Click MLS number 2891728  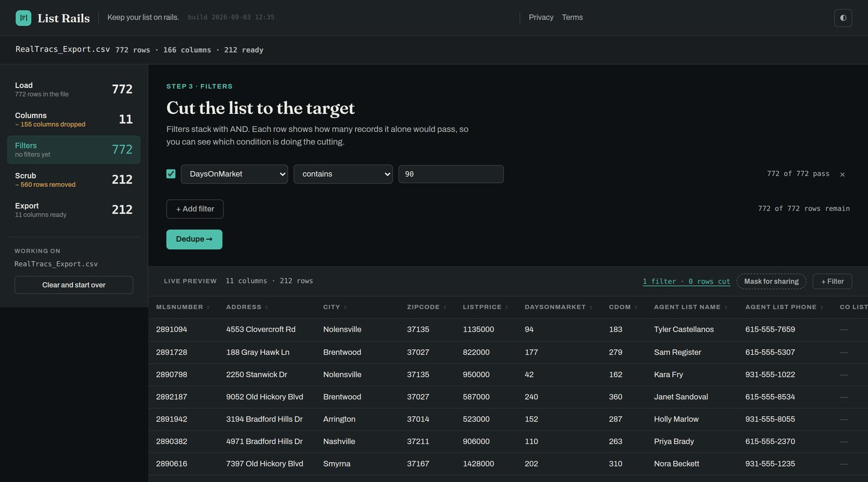[x=172, y=352]
